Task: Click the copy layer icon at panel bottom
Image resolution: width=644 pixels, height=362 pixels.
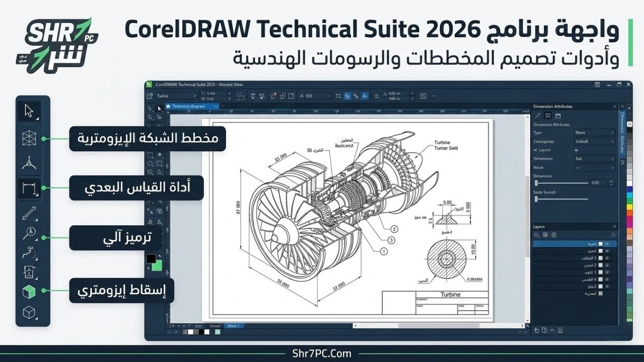Action: (544, 330)
